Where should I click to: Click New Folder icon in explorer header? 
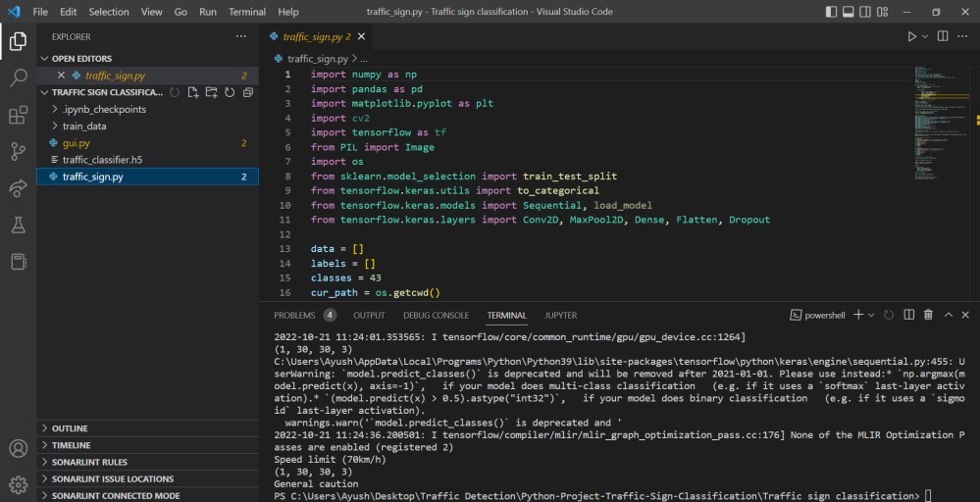point(211,92)
